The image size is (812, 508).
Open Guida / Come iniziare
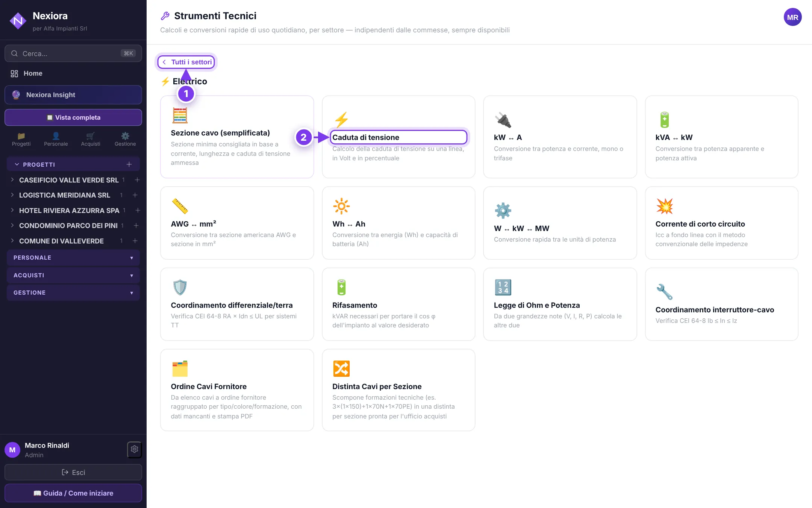pos(73,493)
